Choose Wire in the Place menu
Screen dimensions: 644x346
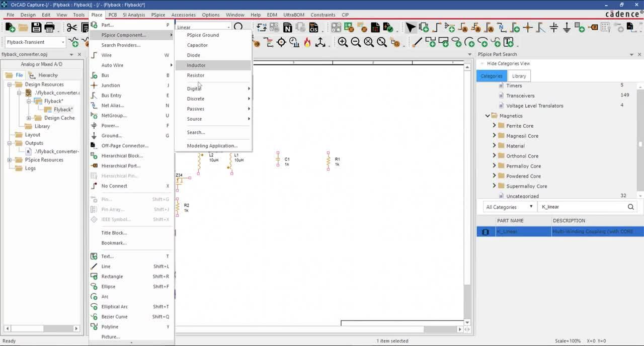(x=131, y=55)
